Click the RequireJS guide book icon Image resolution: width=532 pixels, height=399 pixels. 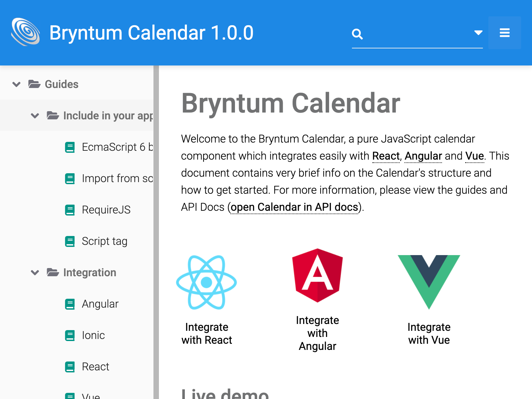point(70,210)
